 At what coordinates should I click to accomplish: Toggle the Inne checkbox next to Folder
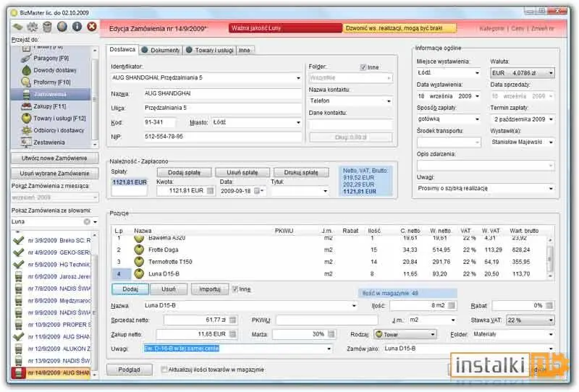coord(363,67)
